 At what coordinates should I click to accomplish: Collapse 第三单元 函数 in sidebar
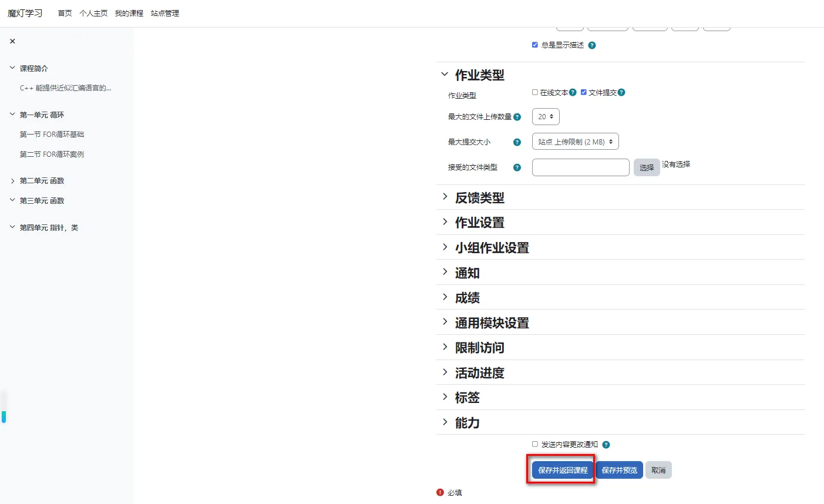[12, 200]
